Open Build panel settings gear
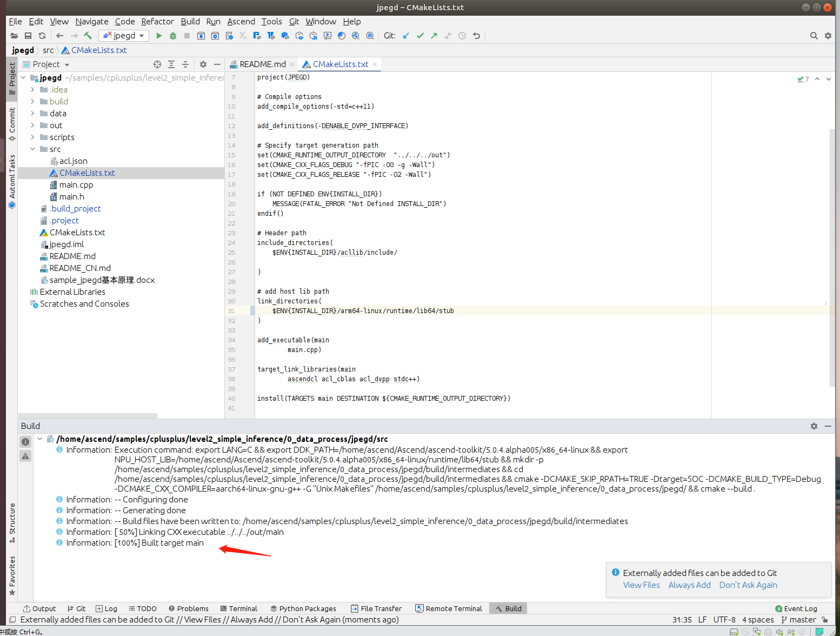Image resolution: width=840 pixels, height=636 pixels. (814, 426)
